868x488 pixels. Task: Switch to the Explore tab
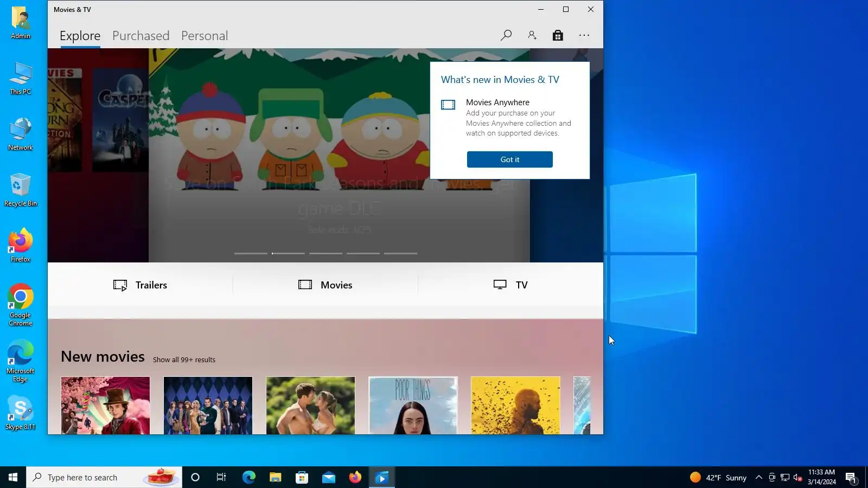tap(80, 36)
